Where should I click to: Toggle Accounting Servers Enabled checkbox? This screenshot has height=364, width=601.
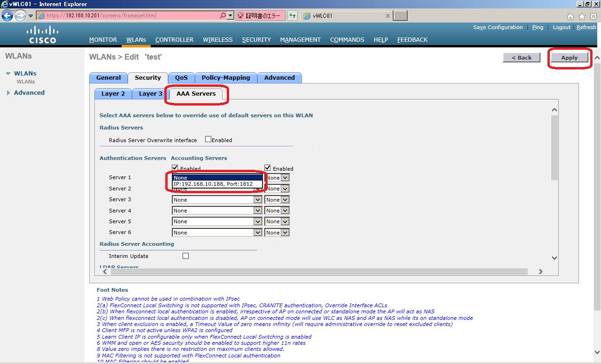[268, 168]
